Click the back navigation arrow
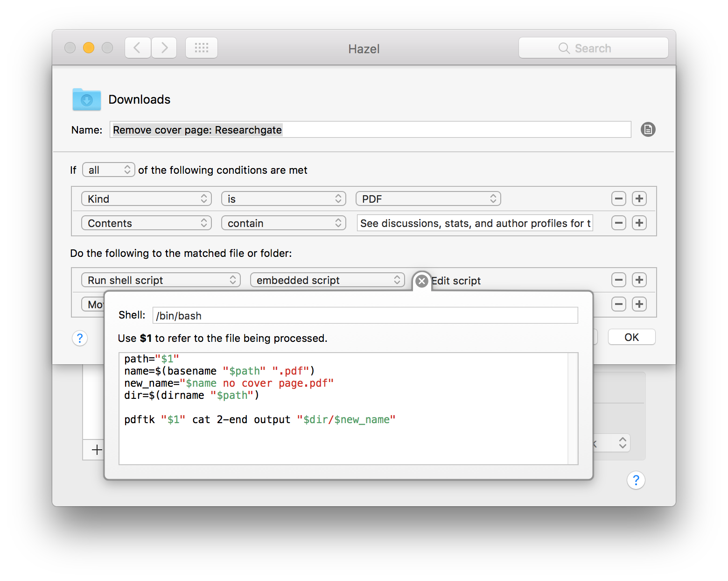The image size is (728, 581). pyautogui.click(x=138, y=48)
